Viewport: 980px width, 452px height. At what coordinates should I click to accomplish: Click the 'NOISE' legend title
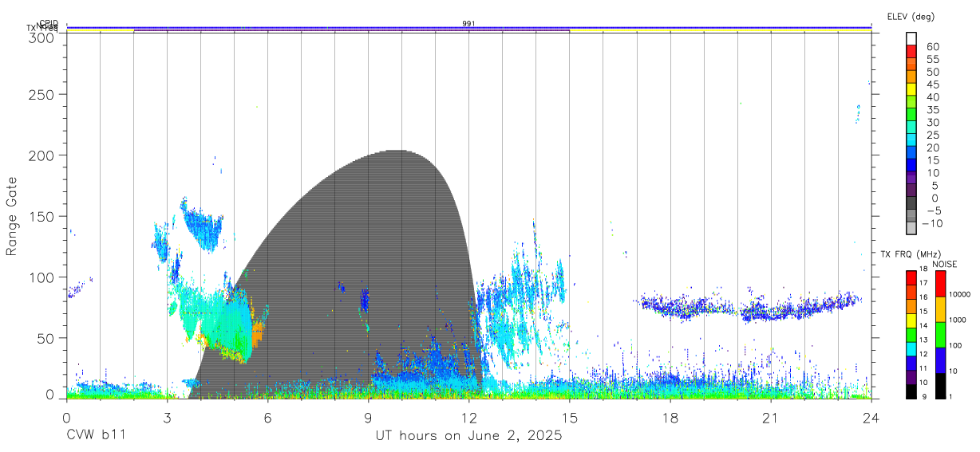945,264
